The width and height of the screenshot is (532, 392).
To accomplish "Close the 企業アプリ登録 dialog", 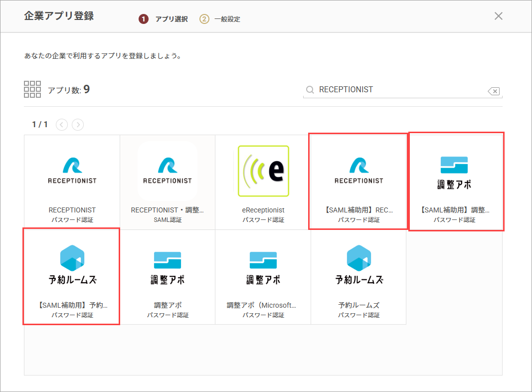I will 499,16.
